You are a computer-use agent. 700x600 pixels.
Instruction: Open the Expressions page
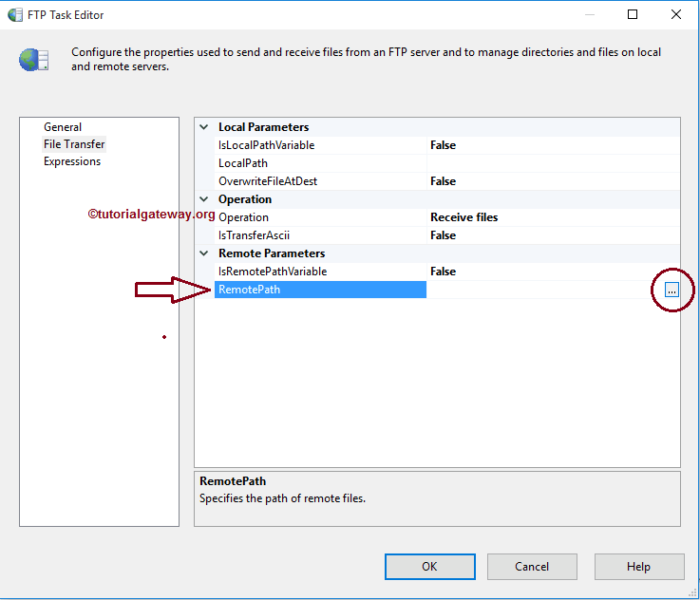72,161
